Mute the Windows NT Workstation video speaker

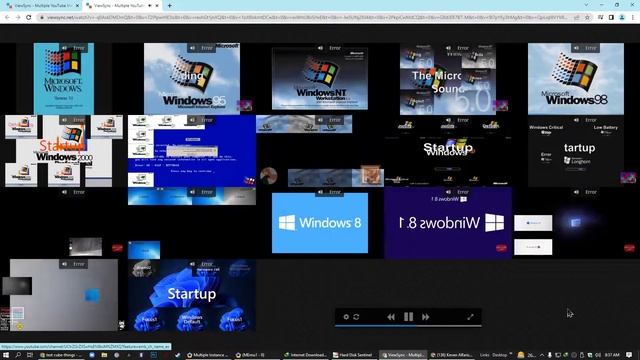320,48
